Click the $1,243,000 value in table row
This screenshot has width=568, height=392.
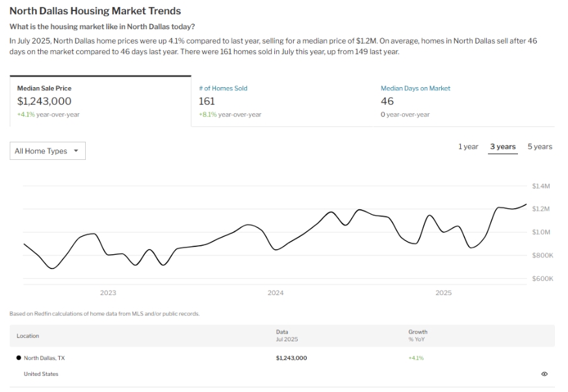(291, 358)
